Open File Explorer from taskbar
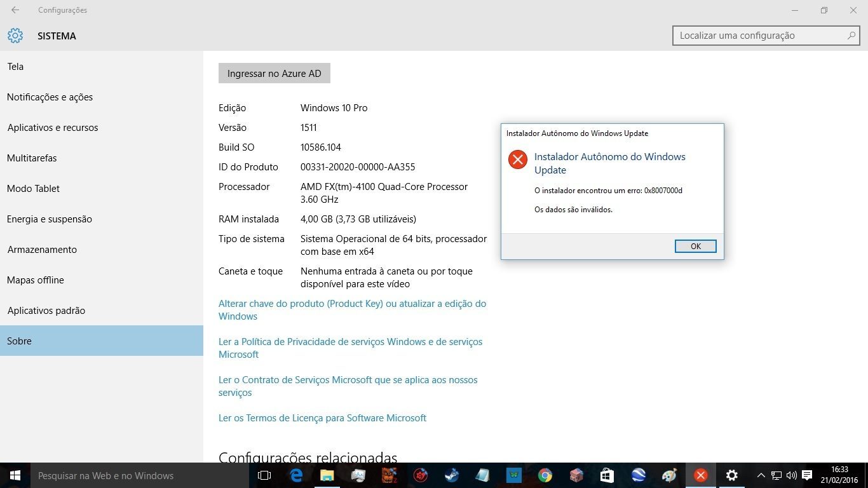This screenshot has height=488, width=868. [x=327, y=475]
